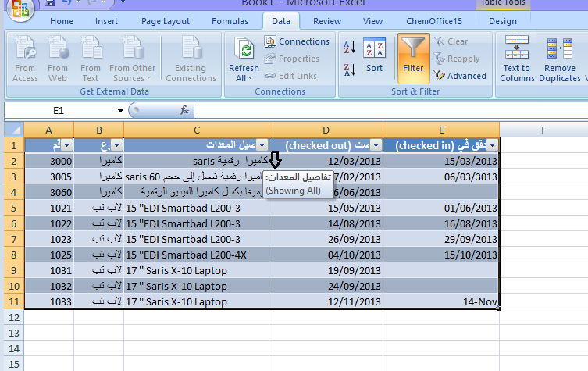The width and height of the screenshot is (588, 371).
Task: Click the Insert Function fx button
Action: pyautogui.click(x=184, y=110)
